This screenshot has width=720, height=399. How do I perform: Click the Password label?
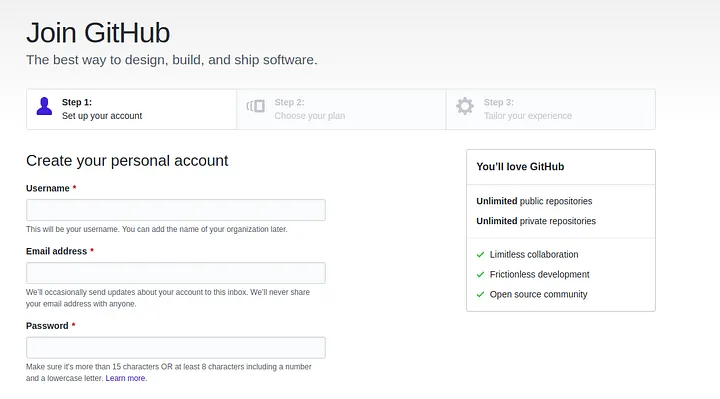(47, 326)
